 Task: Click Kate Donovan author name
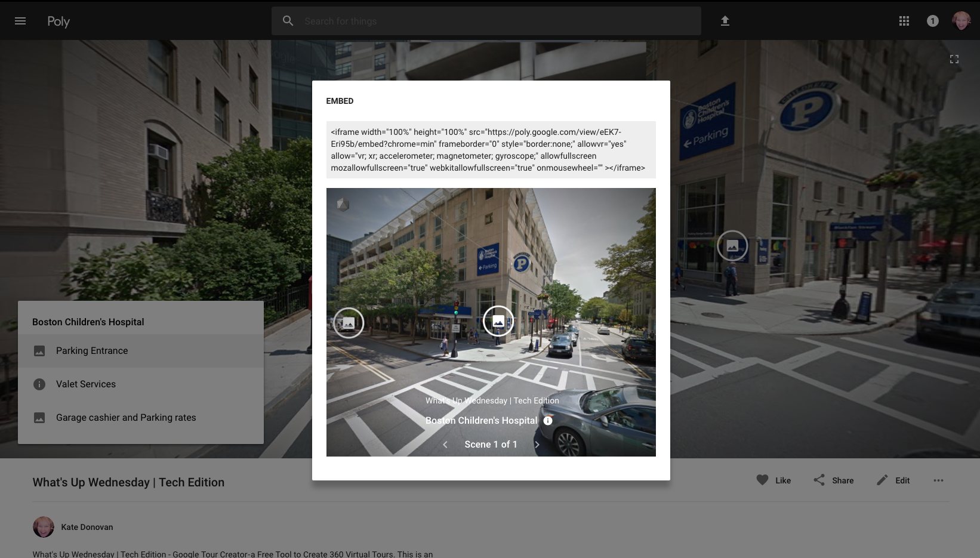tap(87, 528)
